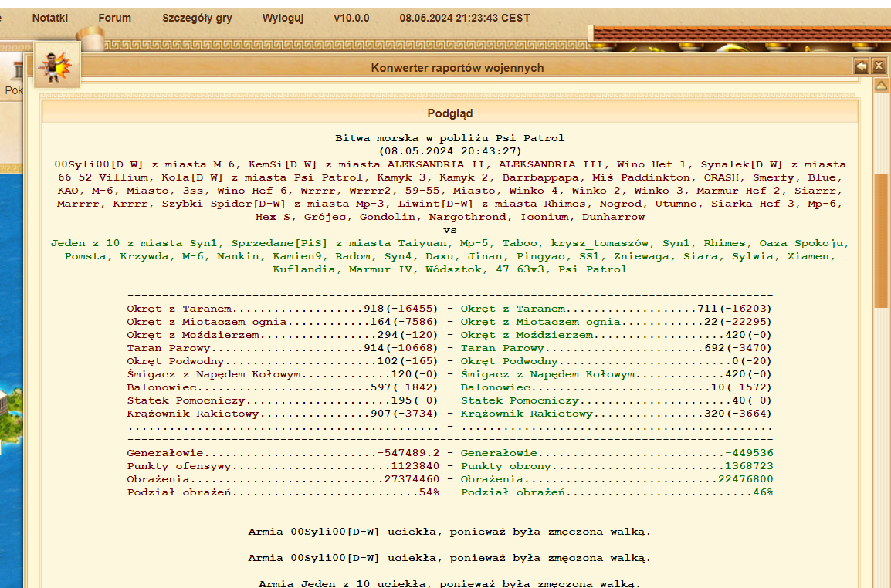Click the defender Generałowie value -449536
Image resolution: width=891 pixels, height=588 pixels.
pos(749,453)
